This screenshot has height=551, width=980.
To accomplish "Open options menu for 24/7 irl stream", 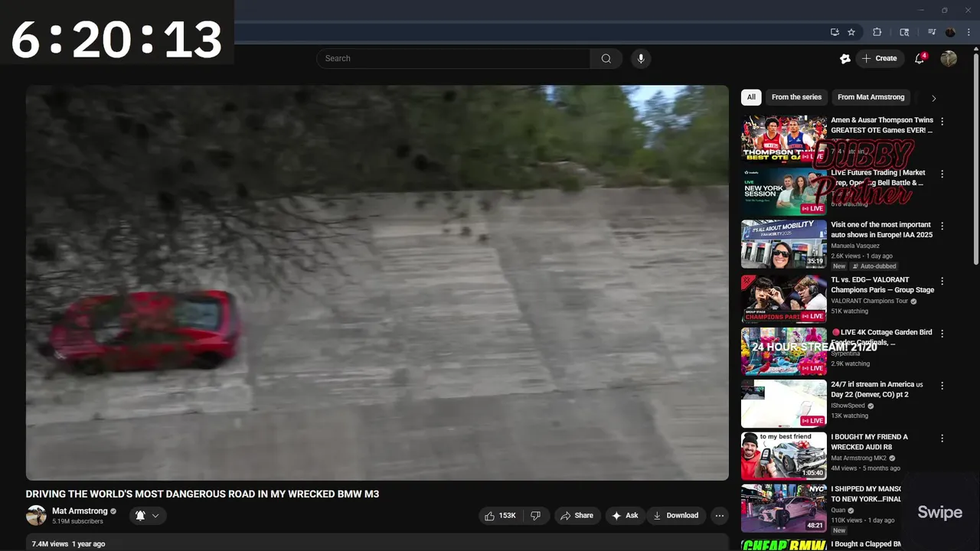I will coord(942,386).
